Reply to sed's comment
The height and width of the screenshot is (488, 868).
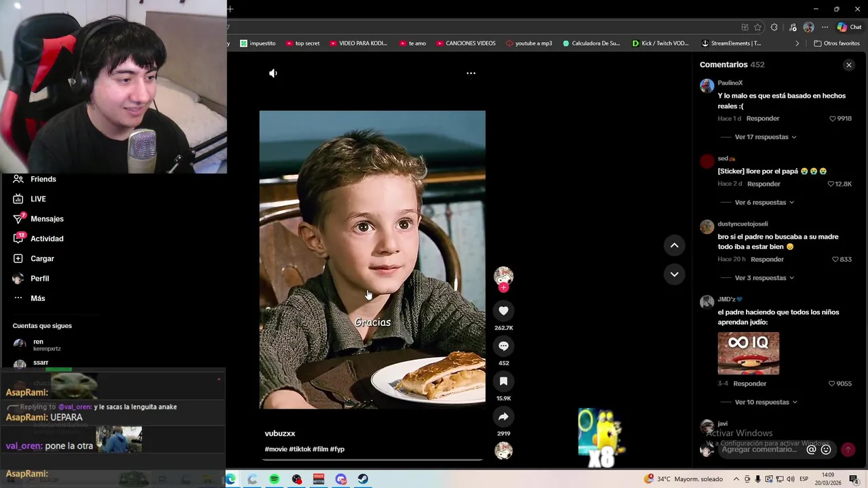(x=764, y=184)
